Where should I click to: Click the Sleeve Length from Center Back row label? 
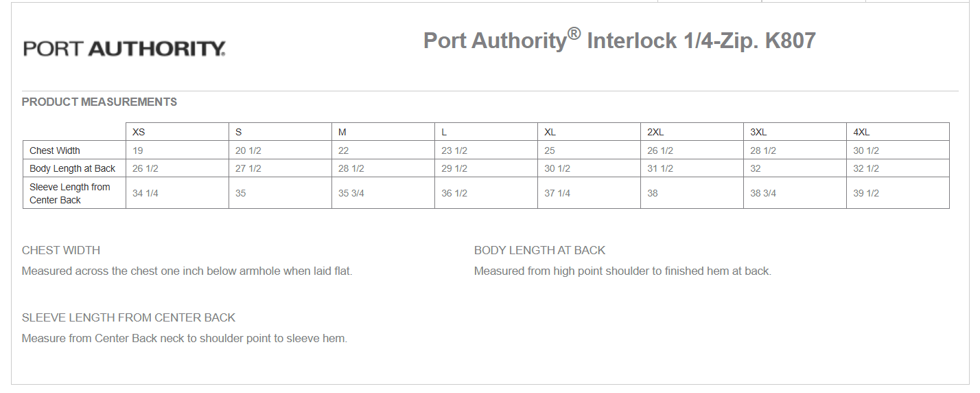(70, 193)
